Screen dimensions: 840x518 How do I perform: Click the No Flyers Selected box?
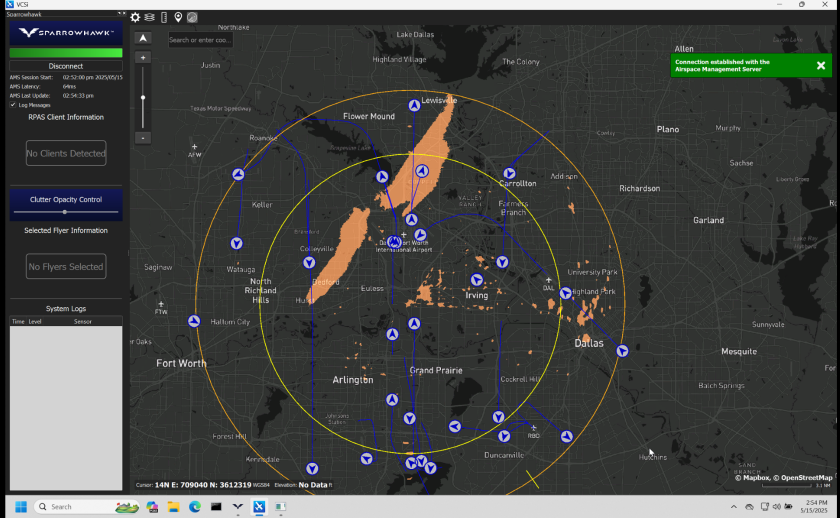pos(66,266)
